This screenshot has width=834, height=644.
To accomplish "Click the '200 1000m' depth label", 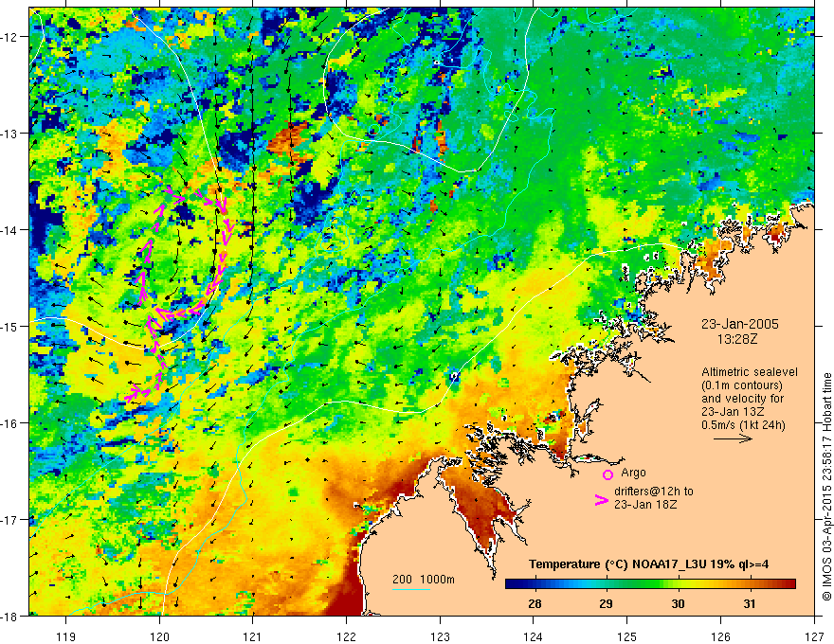I will point(424,580).
